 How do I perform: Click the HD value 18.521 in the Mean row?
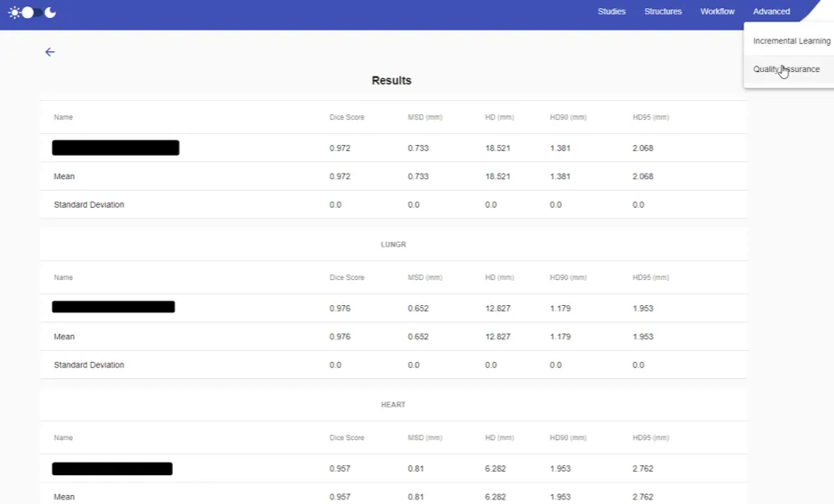pos(497,176)
